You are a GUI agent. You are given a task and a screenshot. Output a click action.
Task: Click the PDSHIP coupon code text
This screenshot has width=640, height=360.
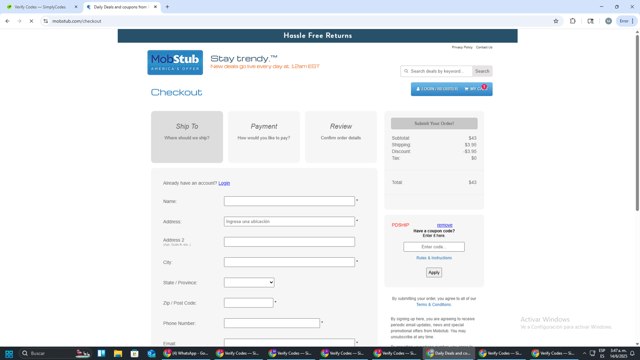click(400, 225)
